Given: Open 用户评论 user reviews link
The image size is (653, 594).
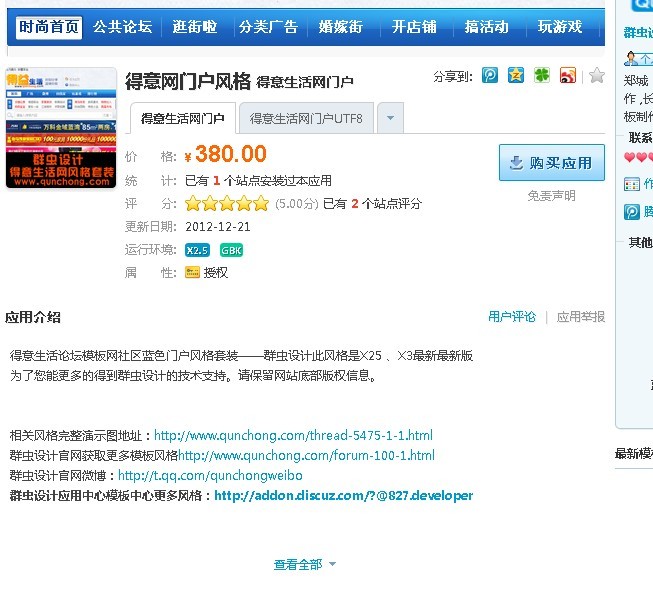Looking at the screenshot, I should point(512,317).
